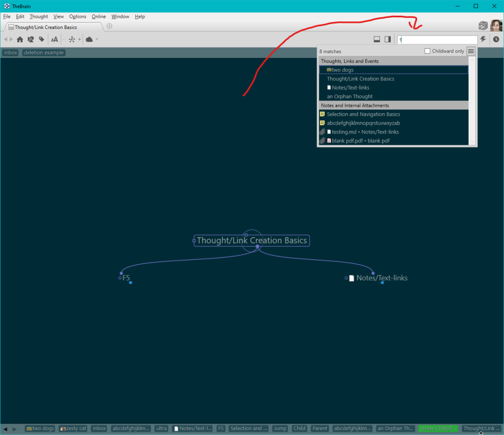This screenshot has width=504, height=435.
Task: Open the Options menu
Action: pyautogui.click(x=78, y=16)
